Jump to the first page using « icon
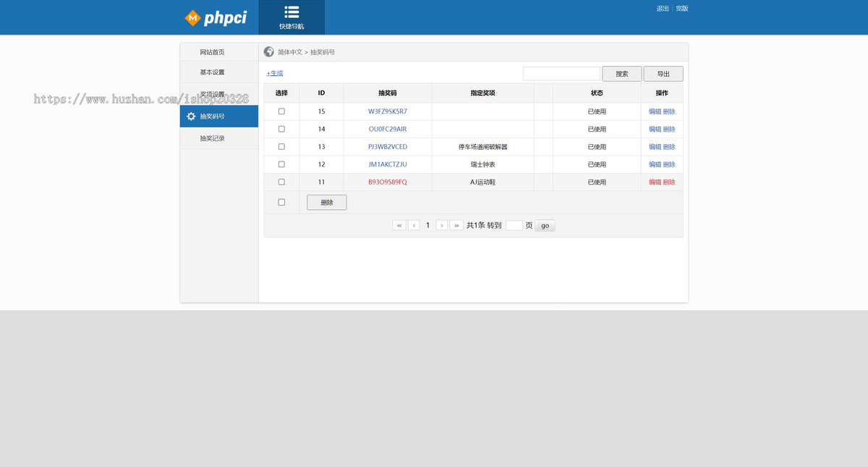The image size is (868, 467). 399,225
